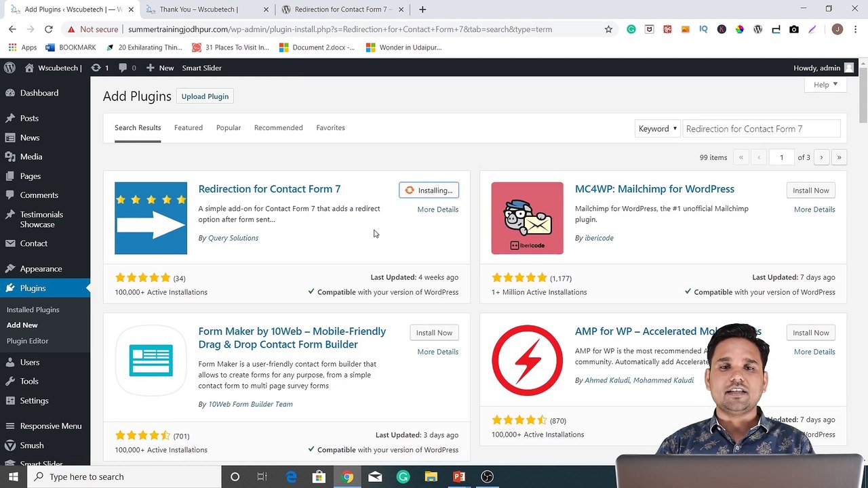868x488 pixels.
Task: Click the Upload Plugin button
Action: tap(205, 96)
